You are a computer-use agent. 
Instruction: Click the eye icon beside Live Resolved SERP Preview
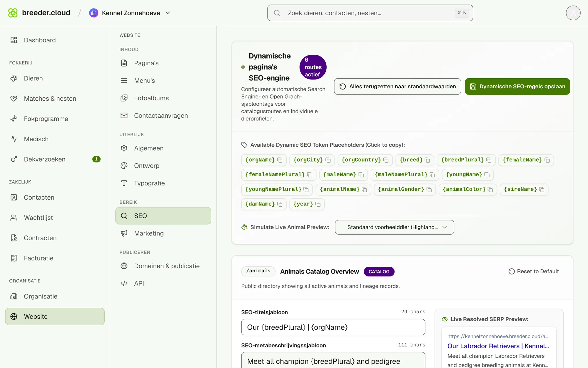[445, 319]
